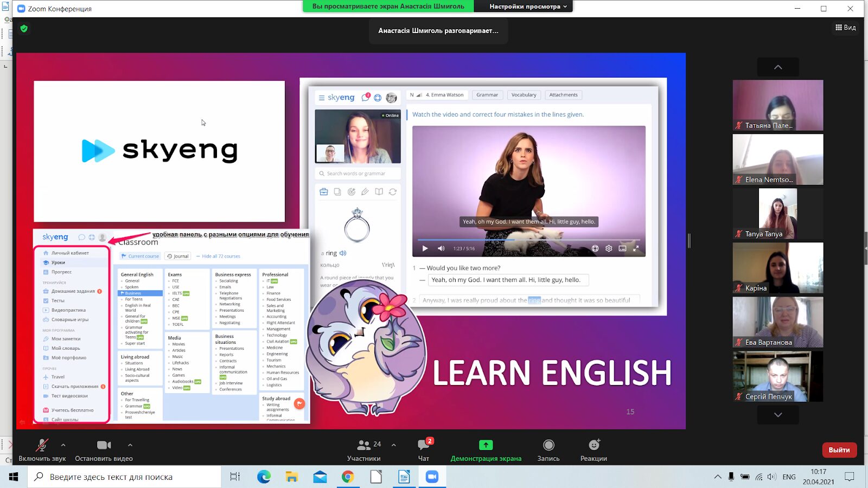The width and height of the screenshot is (868, 488).
Task: Toggle video subtitles icon
Action: [622, 248]
